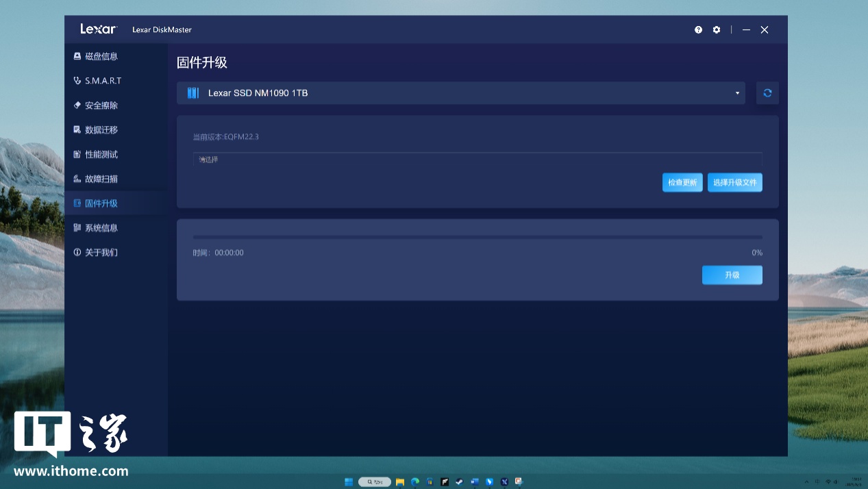This screenshot has height=489, width=868.
Task: Open 故障扫描 fault scan page
Action: (x=101, y=179)
